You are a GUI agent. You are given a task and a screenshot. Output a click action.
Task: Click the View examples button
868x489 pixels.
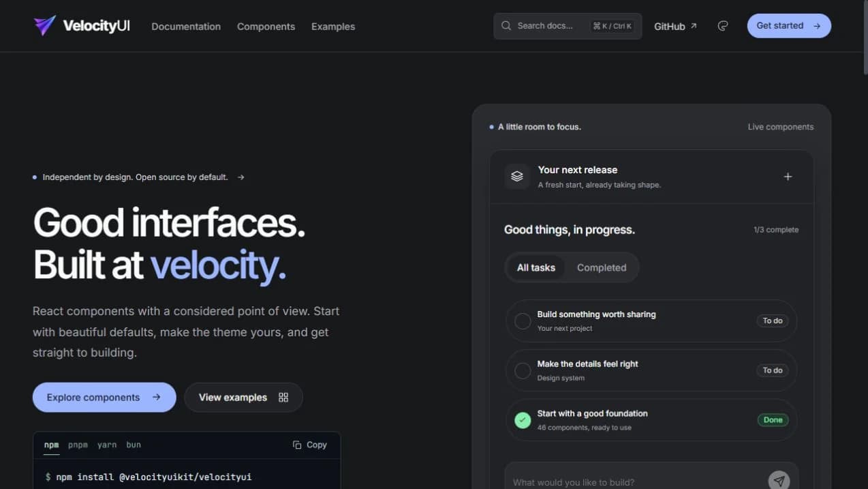click(x=243, y=397)
